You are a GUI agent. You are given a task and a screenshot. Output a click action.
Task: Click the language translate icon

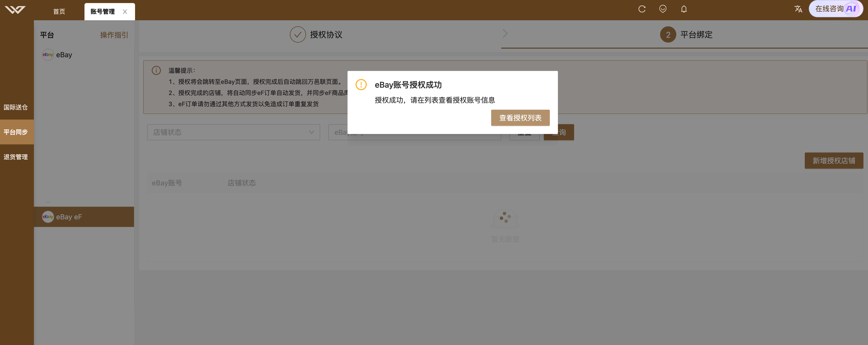[798, 9]
